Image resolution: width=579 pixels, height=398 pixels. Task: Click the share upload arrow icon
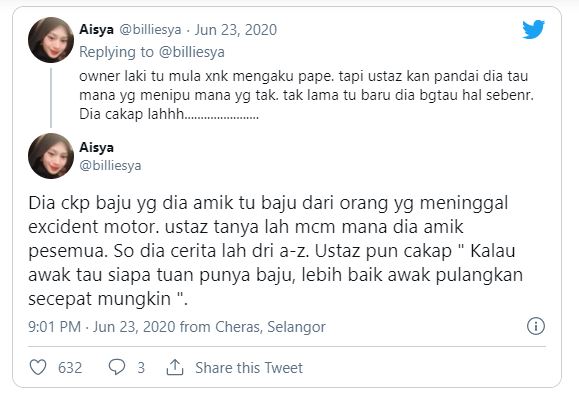[175, 367]
